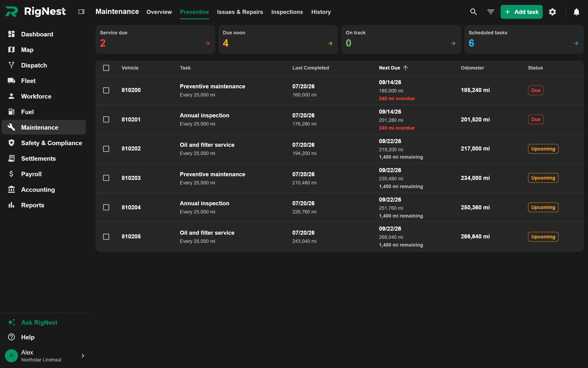Click '240 mi overdue' for 810201
The width and height of the screenshot is (588, 368).
tap(396, 128)
